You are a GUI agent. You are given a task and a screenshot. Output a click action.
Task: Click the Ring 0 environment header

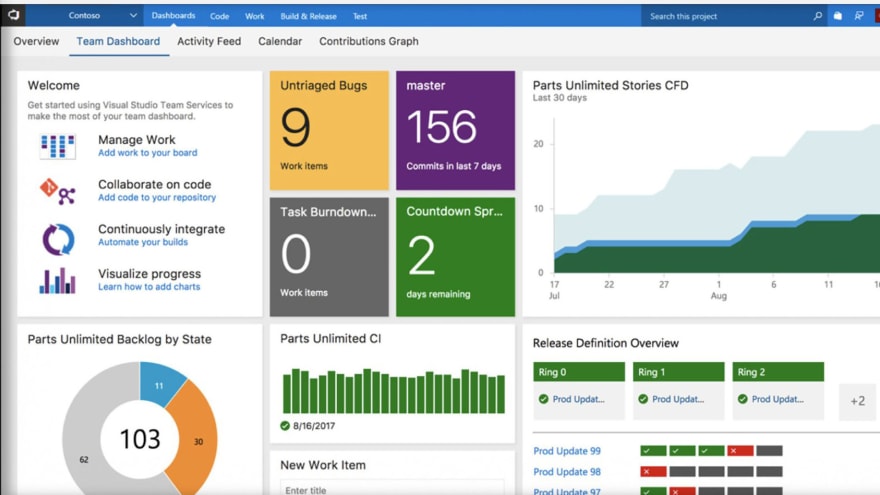pyautogui.click(x=579, y=372)
